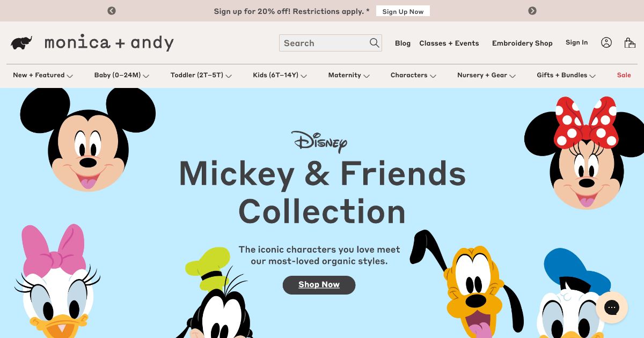
Task: Open the Sale menu item
Action: [x=624, y=75]
